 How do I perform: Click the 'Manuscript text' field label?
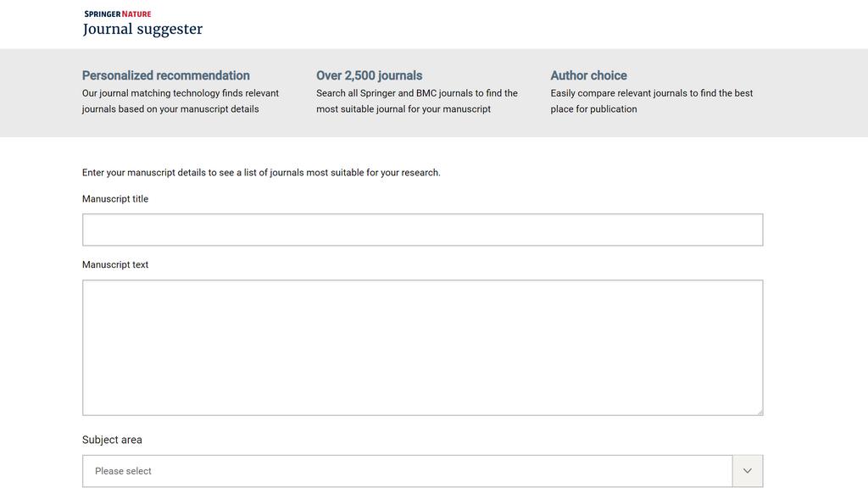pos(115,264)
